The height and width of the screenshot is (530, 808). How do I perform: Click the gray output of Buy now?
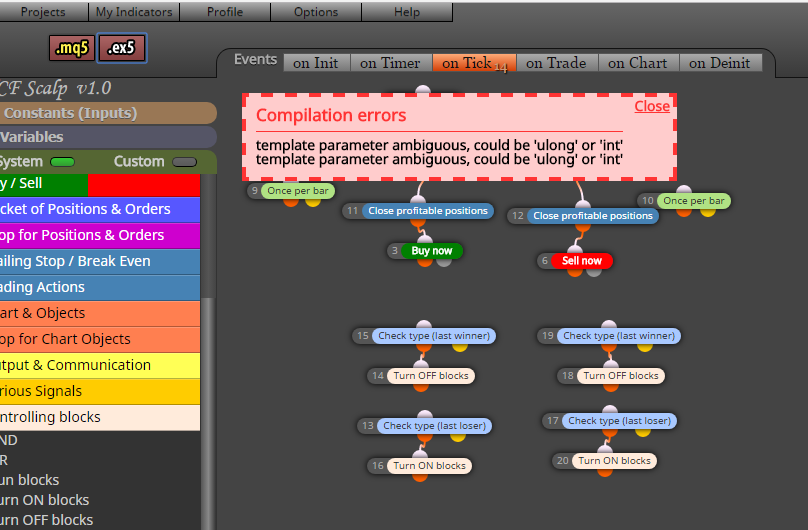444,262
